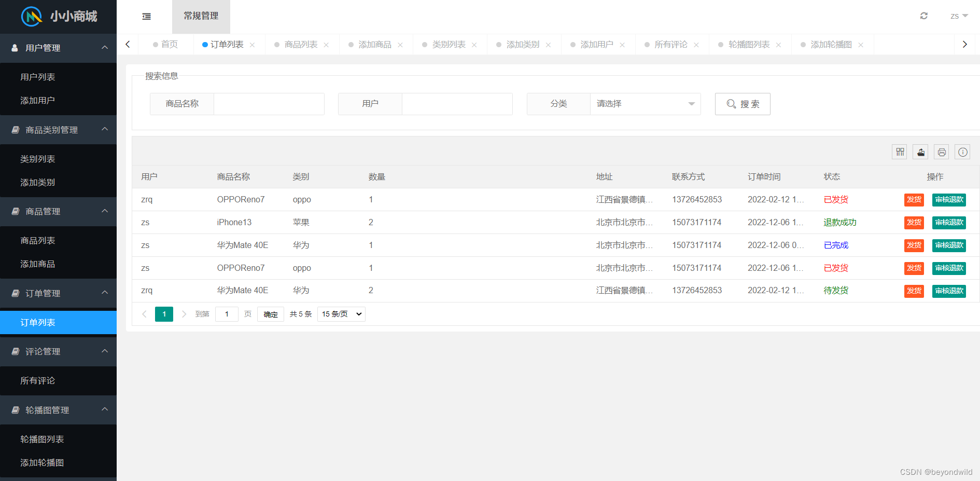Click the 确定 pagination button
Viewport: 980px width, 481px height.
(271, 314)
